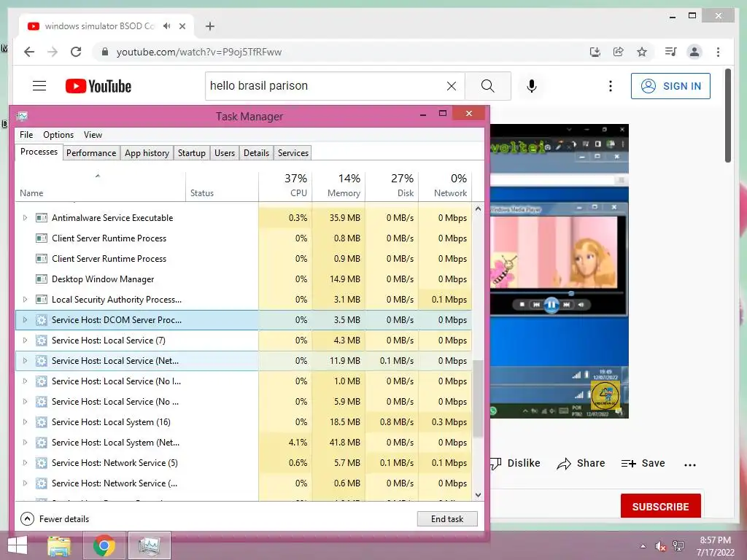747x560 pixels.
Task: Sort processes by Memory column
Action: click(x=338, y=185)
